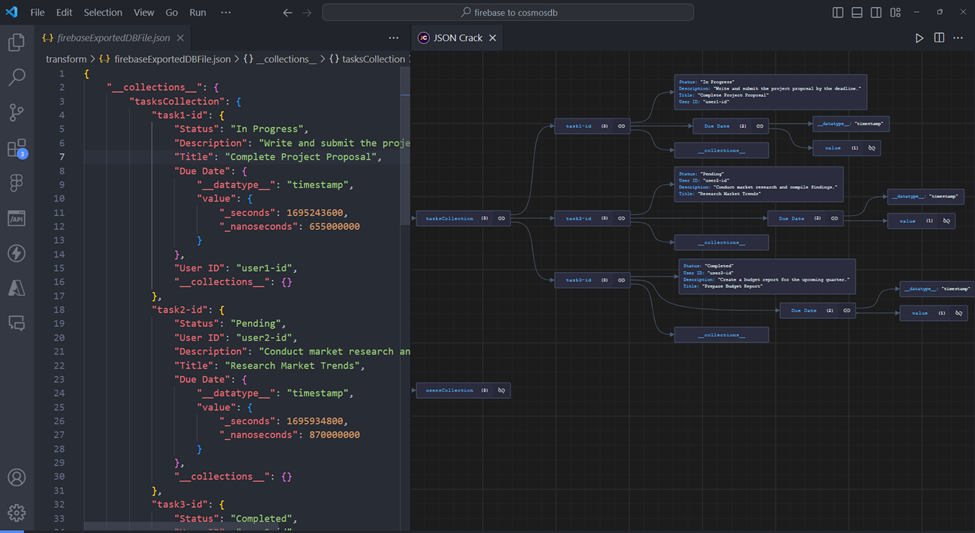The width and height of the screenshot is (975, 533).
Task: Click the Run play icon in JSON Crack
Action: 919,38
